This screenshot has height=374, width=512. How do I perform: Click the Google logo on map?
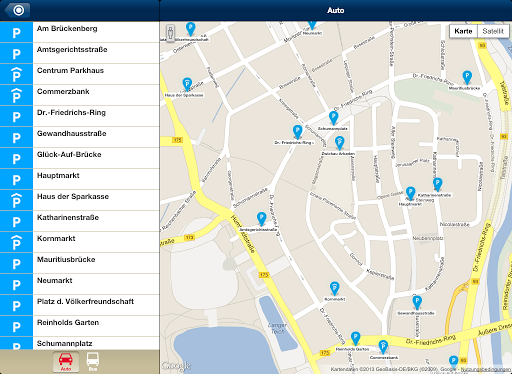176,366
